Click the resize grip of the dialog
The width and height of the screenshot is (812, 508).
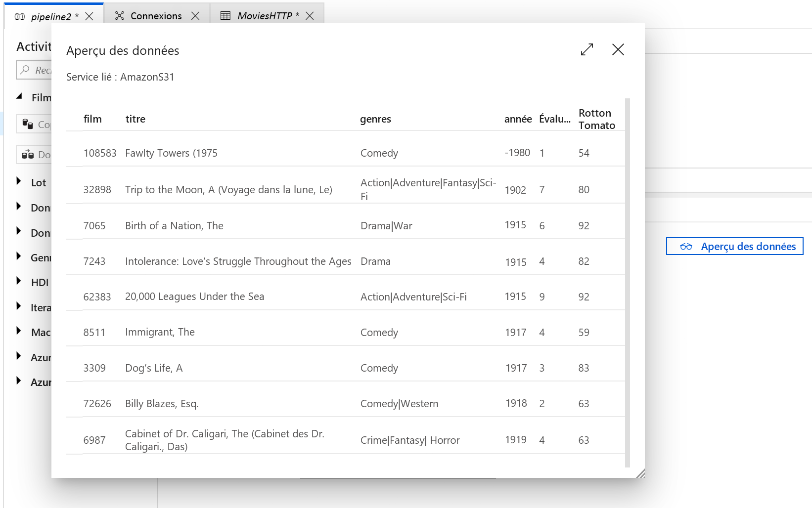tap(640, 473)
